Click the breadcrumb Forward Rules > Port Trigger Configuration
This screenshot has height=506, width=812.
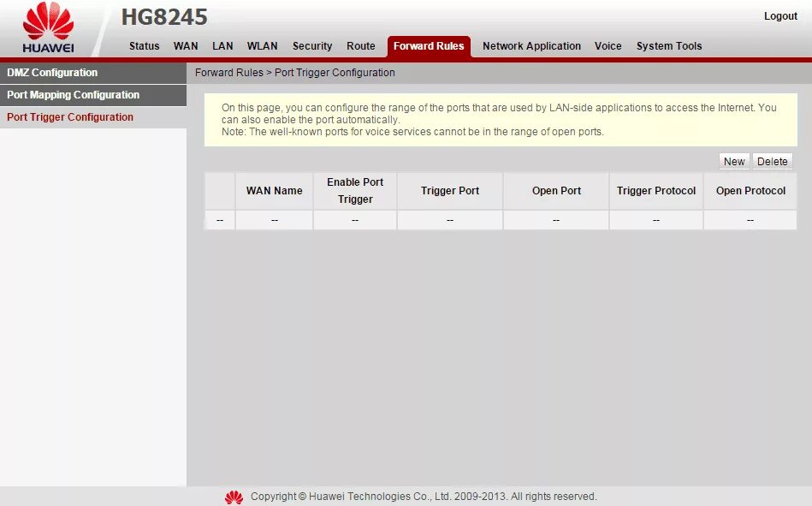tap(294, 73)
